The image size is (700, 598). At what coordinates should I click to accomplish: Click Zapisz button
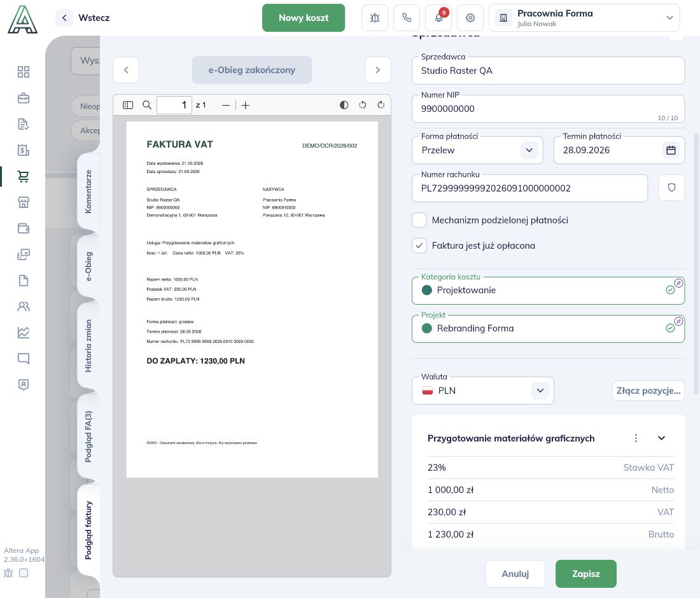pos(585,574)
